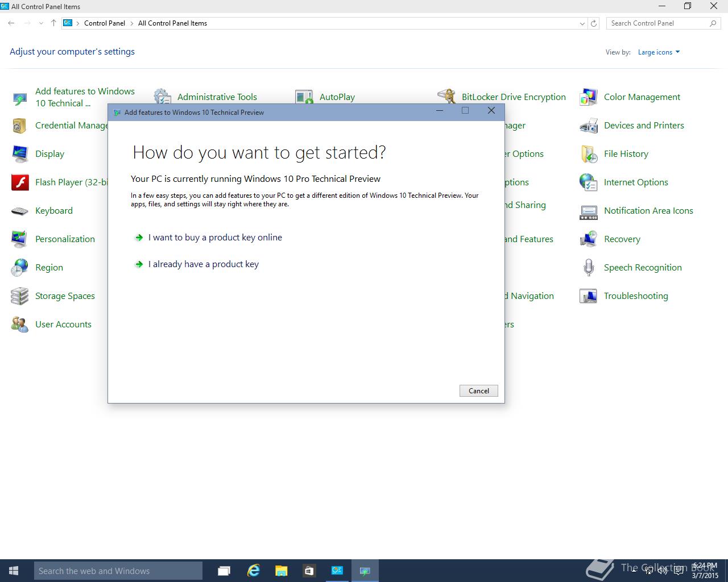Select I already have a product key
Screen dimensions: 728x582
coord(204,264)
